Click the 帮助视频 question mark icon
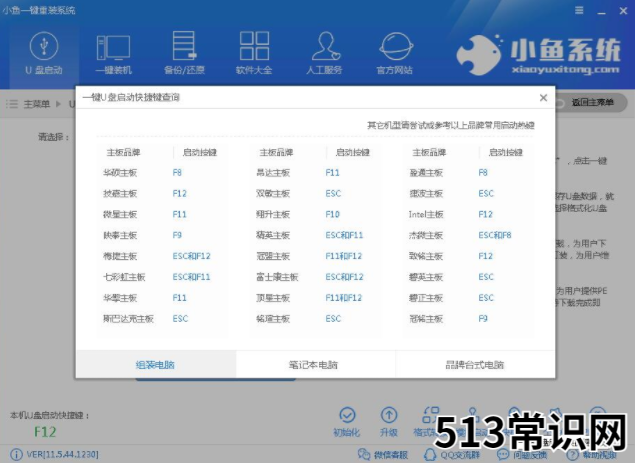The width and height of the screenshot is (636, 463). 572,454
